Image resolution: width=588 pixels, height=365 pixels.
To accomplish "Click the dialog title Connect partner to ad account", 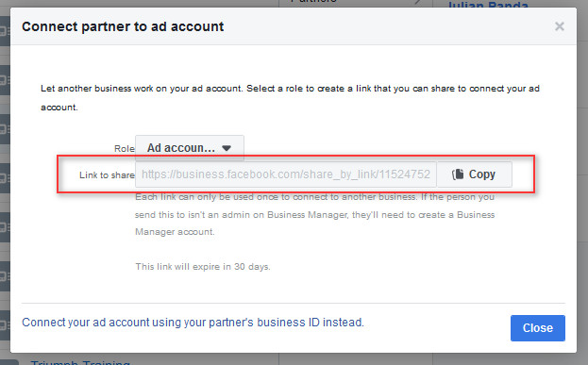I will [x=123, y=26].
